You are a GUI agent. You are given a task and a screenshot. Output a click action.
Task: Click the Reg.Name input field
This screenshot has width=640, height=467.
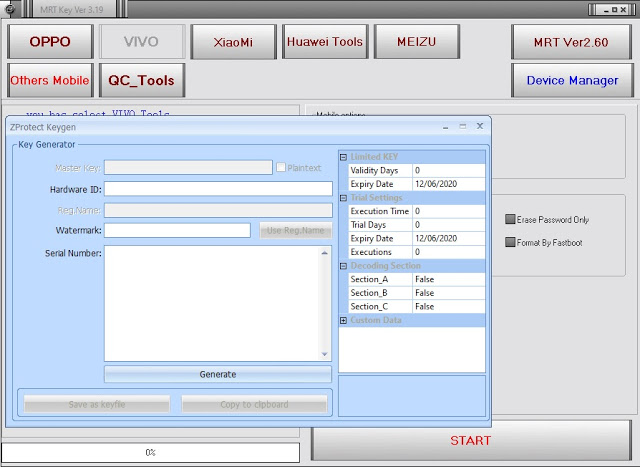click(218, 210)
